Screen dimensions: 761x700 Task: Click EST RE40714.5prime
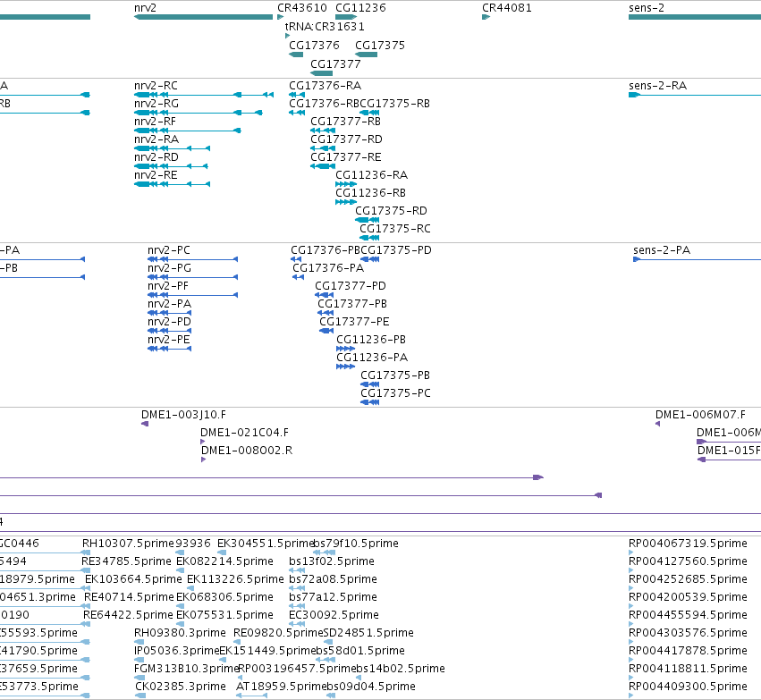(129, 598)
